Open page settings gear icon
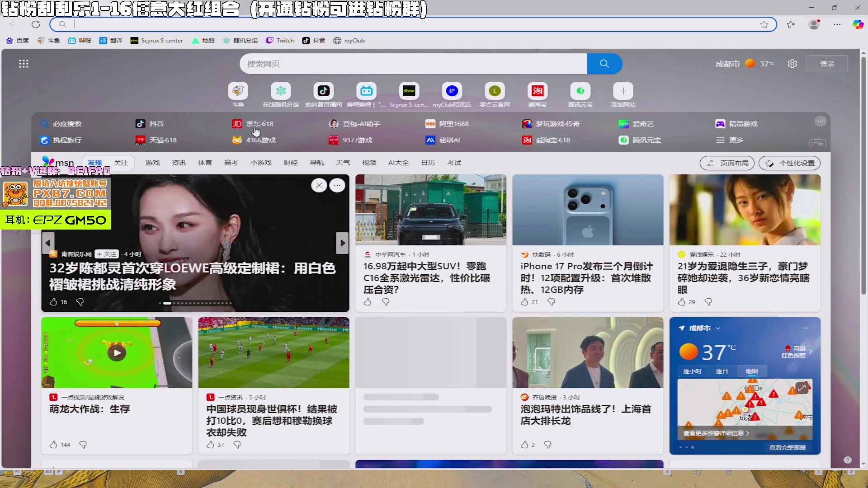 click(x=792, y=64)
